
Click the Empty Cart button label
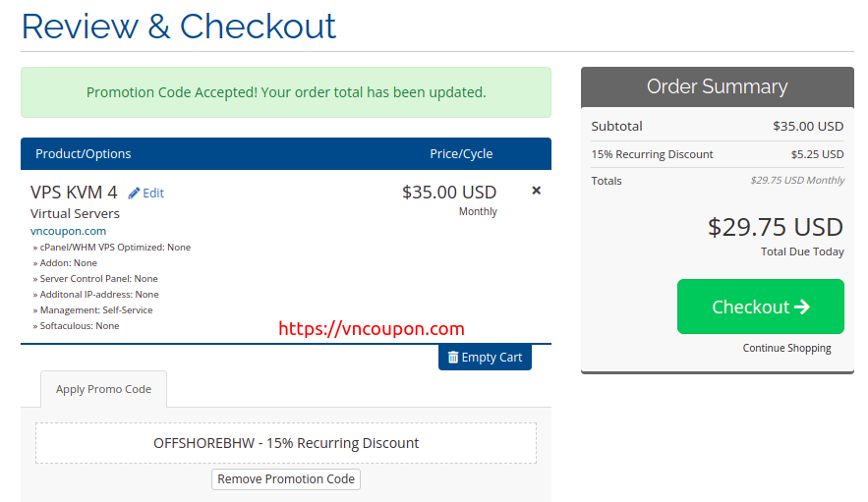coord(492,358)
